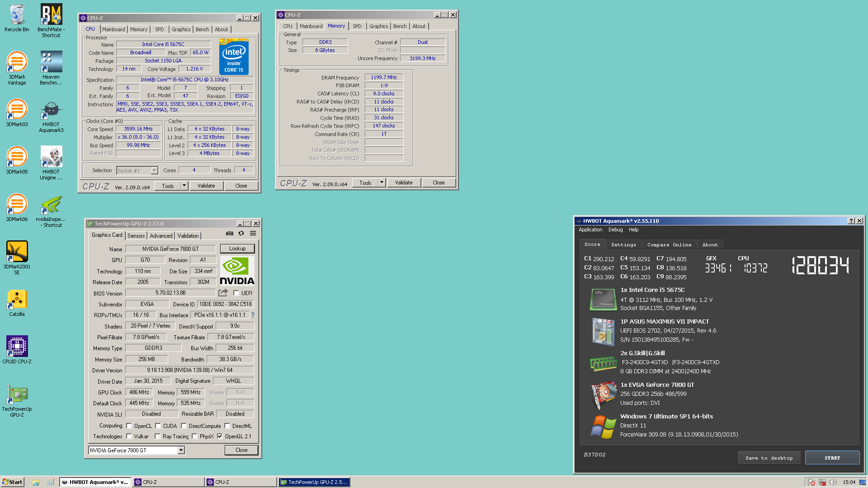Open the Settings tab in Aquamark
The height and width of the screenshot is (488, 868).
tap(623, 244)
